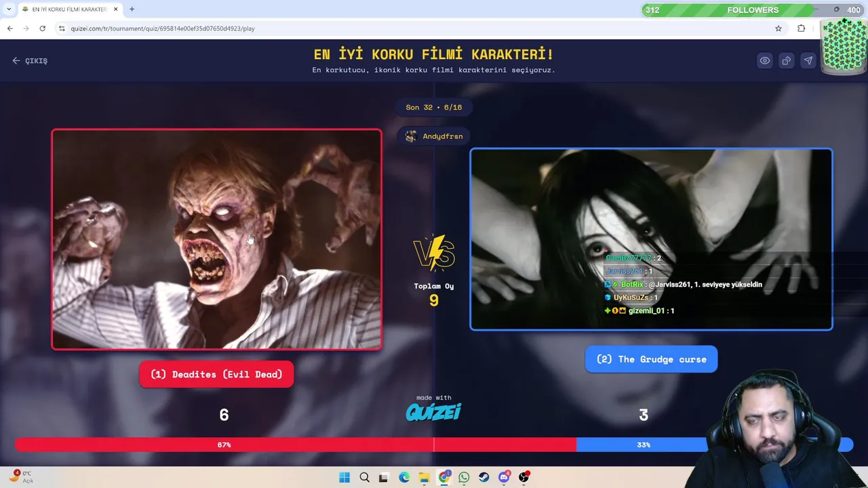This screenshot has width=868, height=488.
Task: Open Steam from taskbar
Action: 484,477
